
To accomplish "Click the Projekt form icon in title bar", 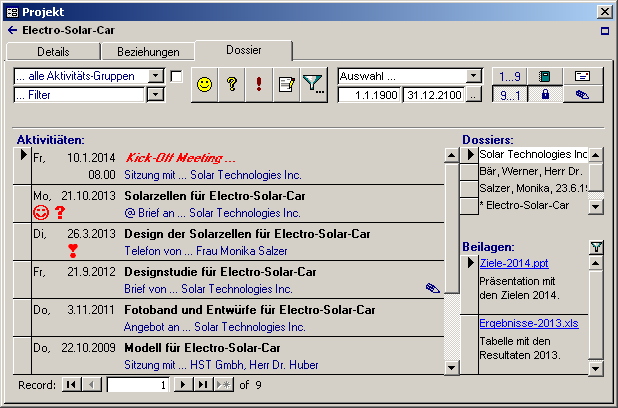I will (12, 12).
